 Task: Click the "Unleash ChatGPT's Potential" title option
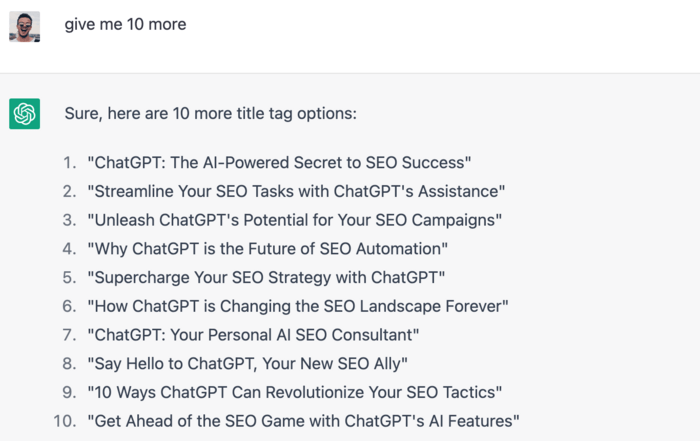[294, 220]
